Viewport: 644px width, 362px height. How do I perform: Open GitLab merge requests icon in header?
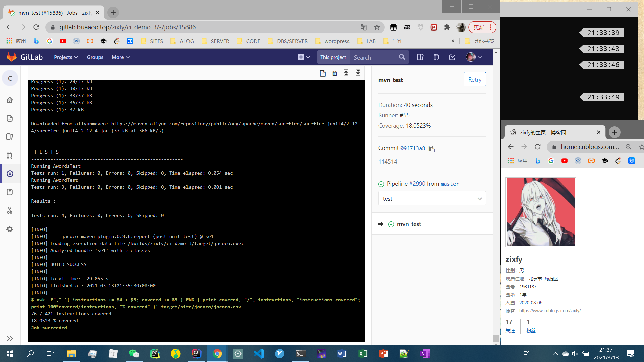coord(436,57)
